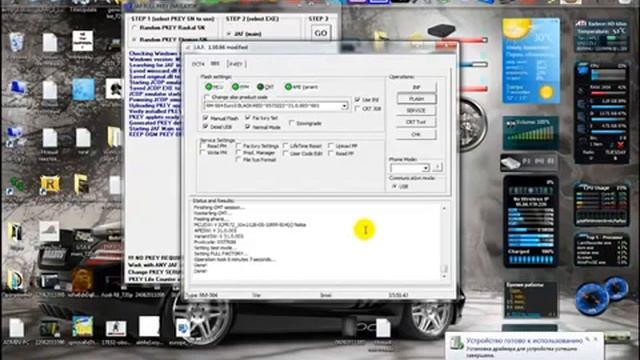
Task: Check the Read PM service option
Action: [x=202, y=146]
